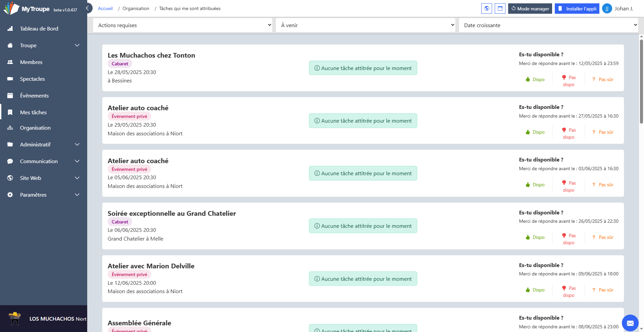Click the Installer l'appli button
The width and height of the screenshot is (644, 332).
point(577,8)
